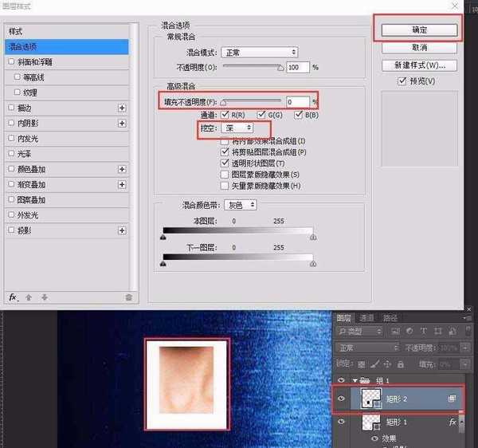Open the 混合模式 dropdown

pyautogui.click(x=259, y=52)
